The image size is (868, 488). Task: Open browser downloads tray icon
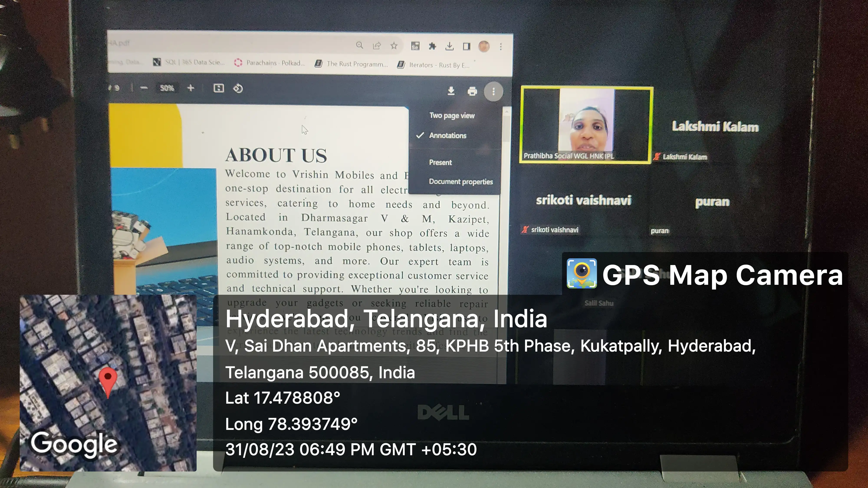coord(449,46)
